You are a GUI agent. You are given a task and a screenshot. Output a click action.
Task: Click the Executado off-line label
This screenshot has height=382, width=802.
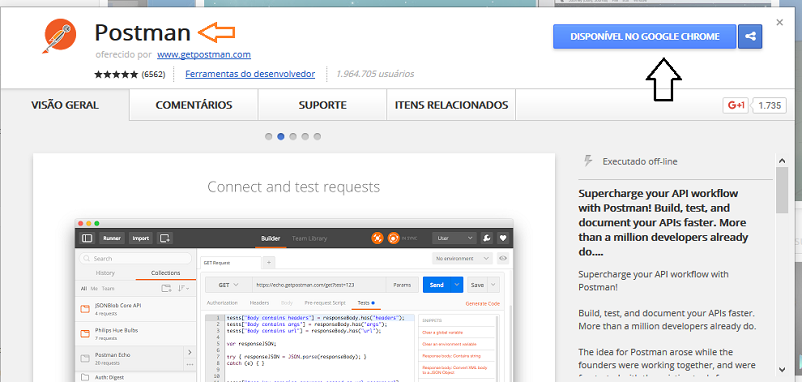click(x=640, y=162)
